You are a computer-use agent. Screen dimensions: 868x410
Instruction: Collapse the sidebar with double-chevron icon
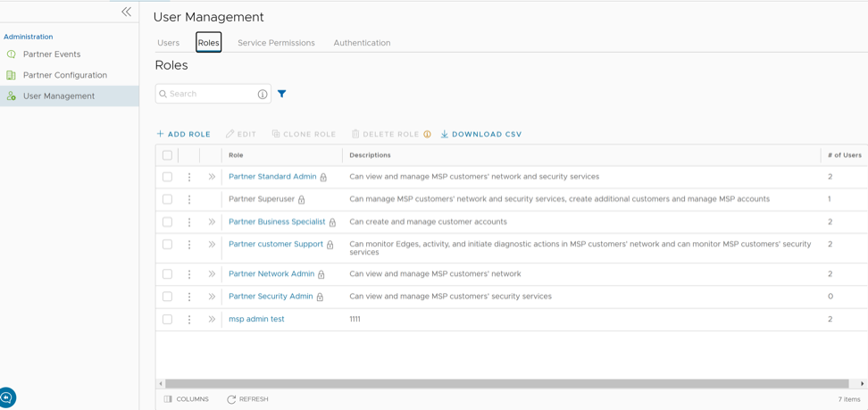126,12
